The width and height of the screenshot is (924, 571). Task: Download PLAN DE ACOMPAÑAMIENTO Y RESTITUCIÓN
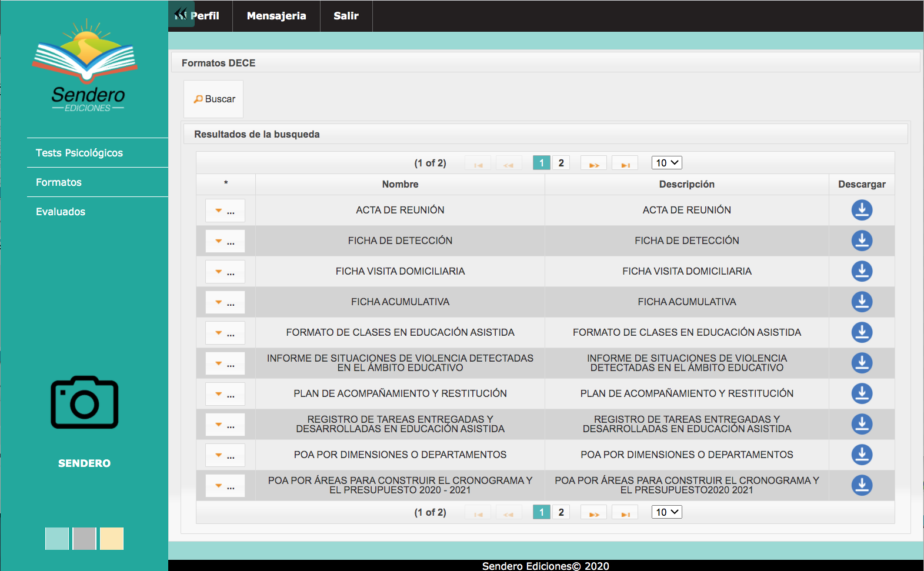pos(862,393)
